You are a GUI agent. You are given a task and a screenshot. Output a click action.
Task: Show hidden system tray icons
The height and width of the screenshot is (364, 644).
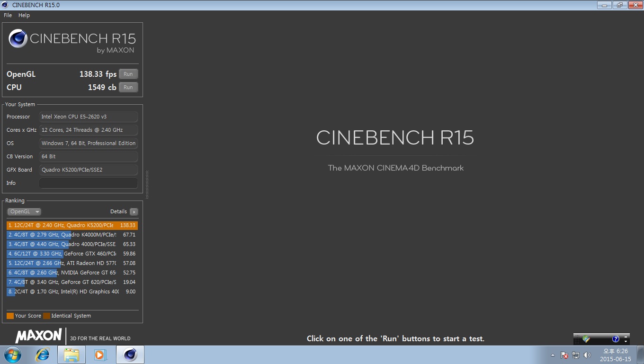click(x=553, y=355)
